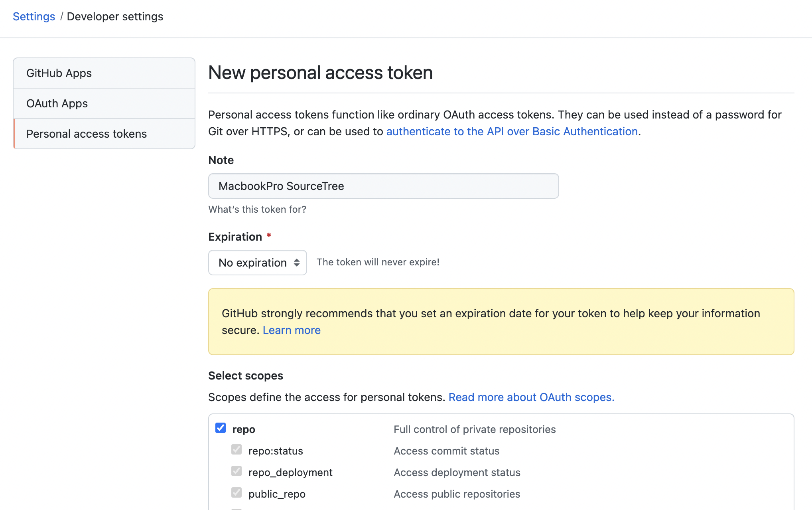The height and width of the screenshot is (510, 812).
Task: Click the Note text field
Action: pyautogui.click(x=383, y=186)
